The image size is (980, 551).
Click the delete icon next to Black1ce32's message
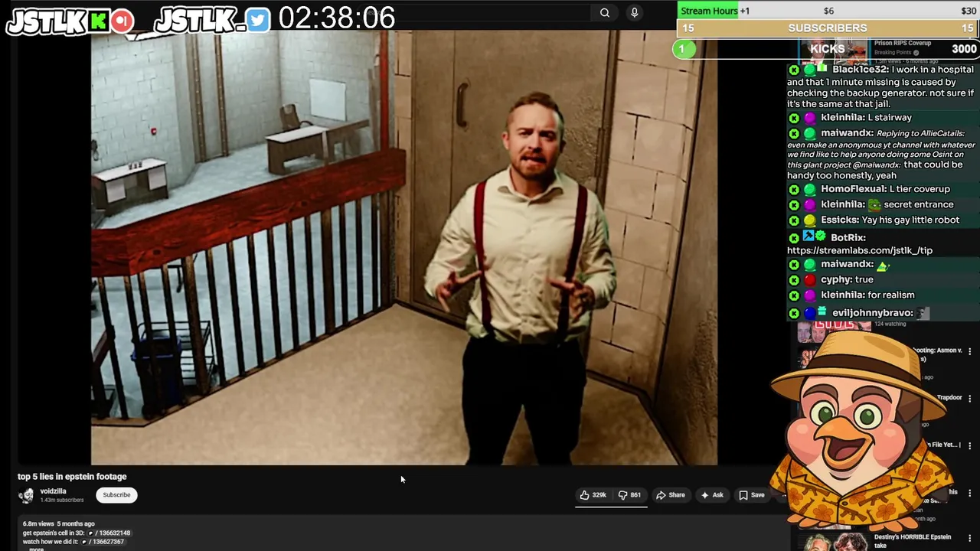tap(794, 70)
